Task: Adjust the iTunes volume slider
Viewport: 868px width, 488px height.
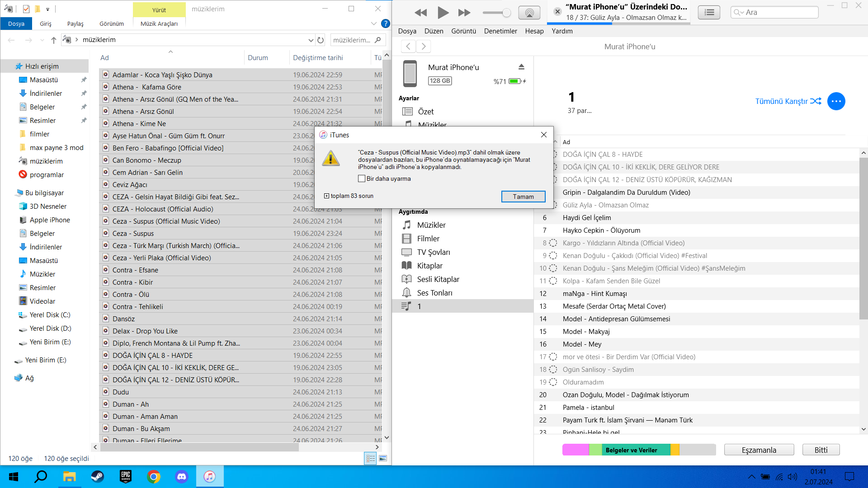Action: pos(506,13)
